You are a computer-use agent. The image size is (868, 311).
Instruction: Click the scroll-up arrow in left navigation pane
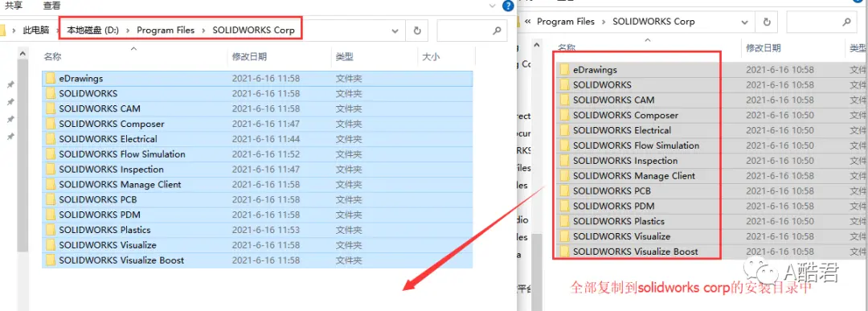click(x=23, y=54)
